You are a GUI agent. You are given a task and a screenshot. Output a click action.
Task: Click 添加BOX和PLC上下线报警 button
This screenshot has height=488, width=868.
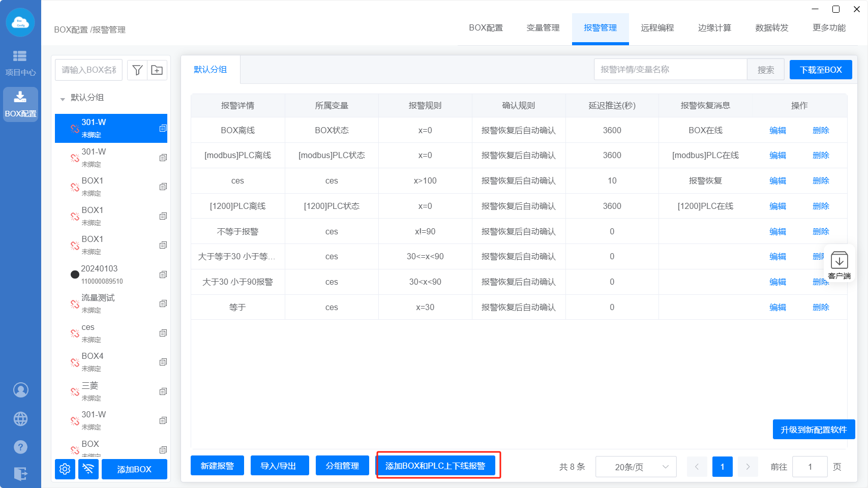[435, 466]
